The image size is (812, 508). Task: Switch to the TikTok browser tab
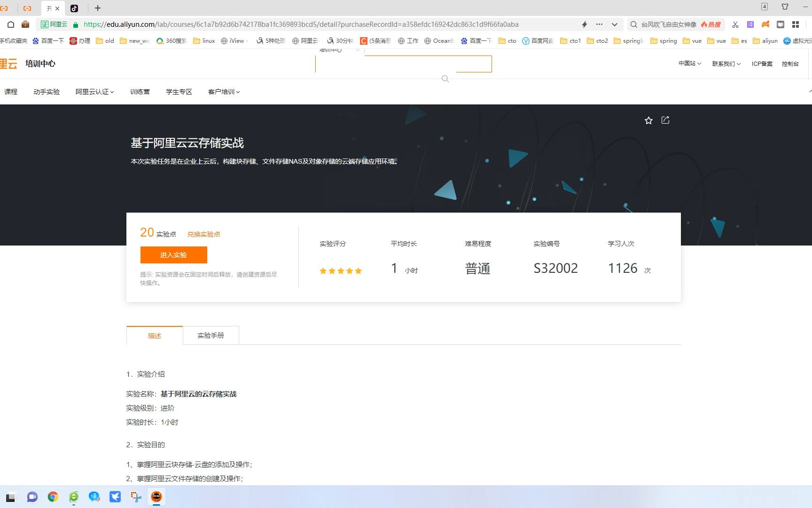click(x=74, y=8)
